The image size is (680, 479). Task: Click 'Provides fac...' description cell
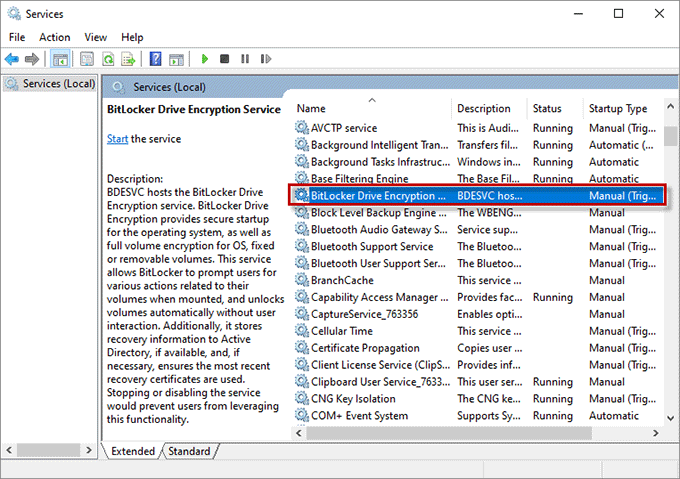(x=490, y=297)
